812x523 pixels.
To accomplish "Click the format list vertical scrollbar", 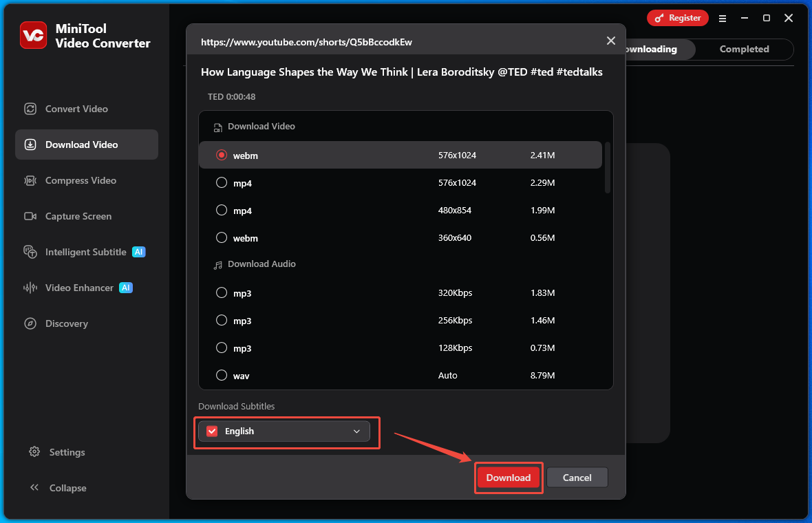I will click(x=608, y=167).
